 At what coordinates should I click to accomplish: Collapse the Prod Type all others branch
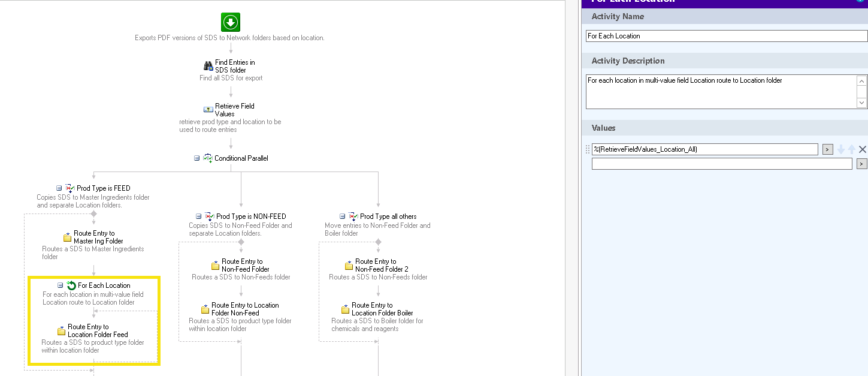[343, 216]
